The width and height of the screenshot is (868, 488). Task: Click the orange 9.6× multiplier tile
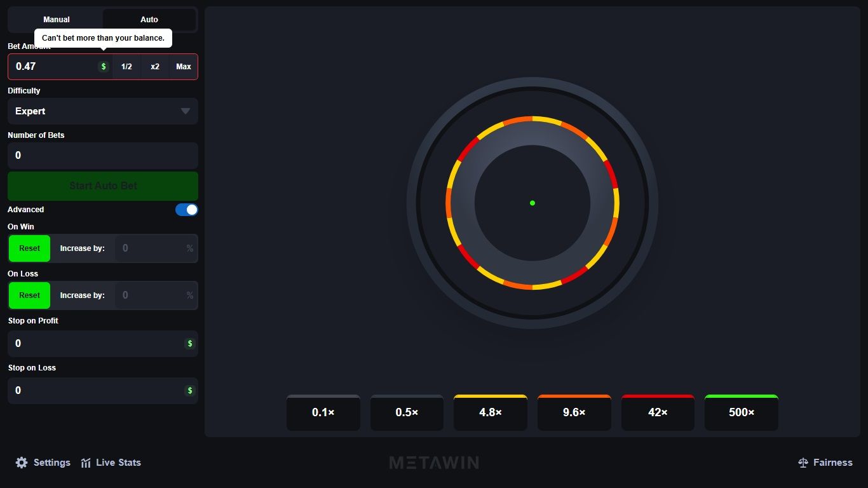574,412
